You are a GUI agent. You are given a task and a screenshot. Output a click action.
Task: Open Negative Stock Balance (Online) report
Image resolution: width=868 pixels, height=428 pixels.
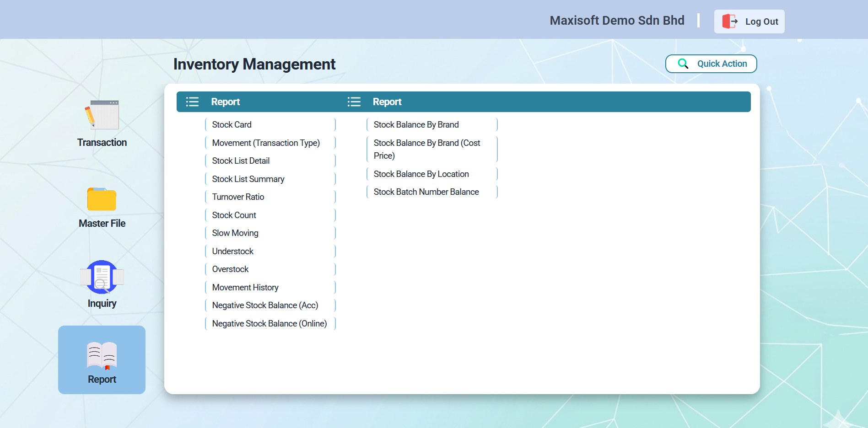click(x=270, y=323)
